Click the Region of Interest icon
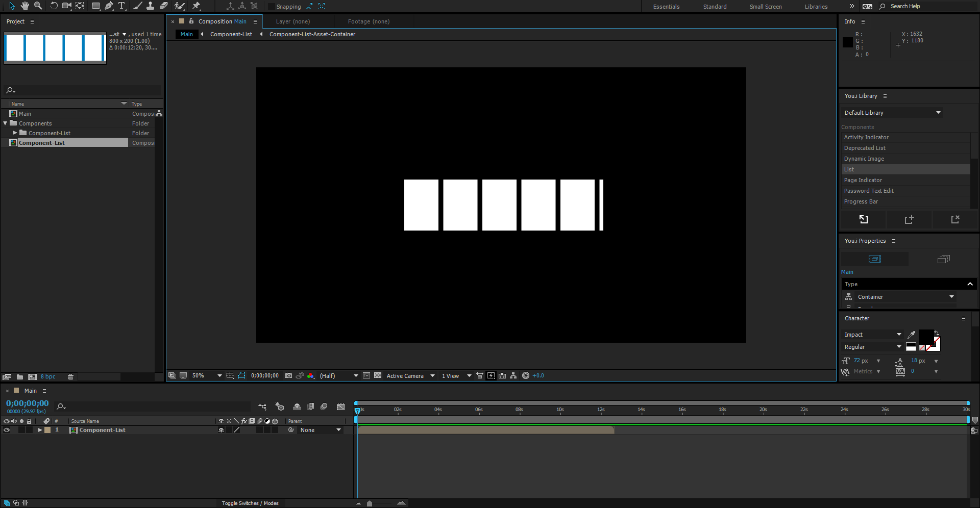This screenshot has width=980, height=508. coord(366,376)
